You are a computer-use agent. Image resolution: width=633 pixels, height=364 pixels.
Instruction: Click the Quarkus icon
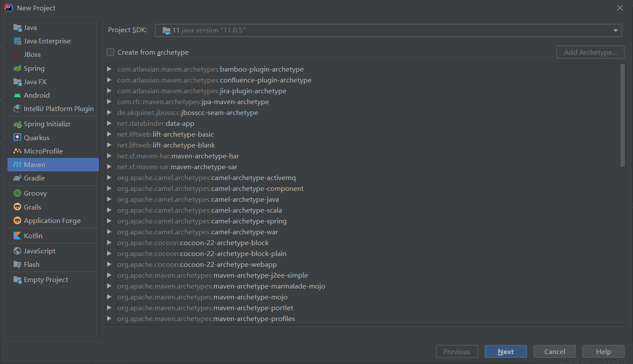pyautogui.click(x=17, y=138)
